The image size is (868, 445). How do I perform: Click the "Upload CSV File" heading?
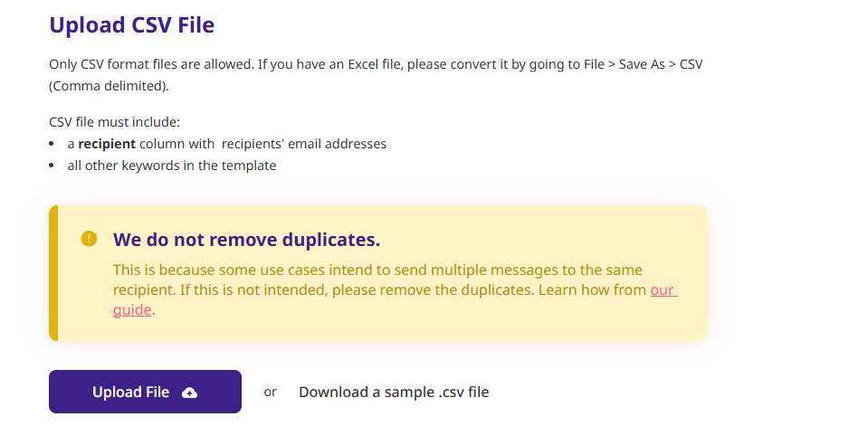tap(131, 24)
